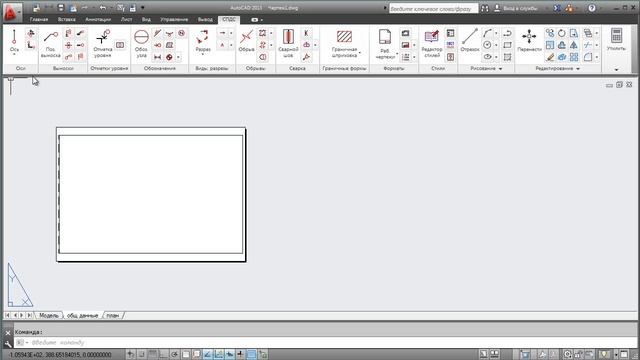The image size is (640, 360).
Task: Open the Раб. чертеж dropdown arrow
Action: (x=397, y=53)
